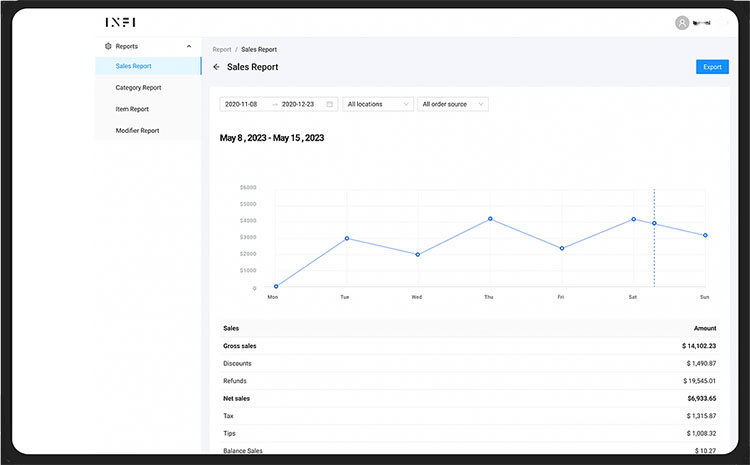Select Sales Report in the sidebar
The height and width of the screenshot is (465, 750).
(x=134, y=66)
